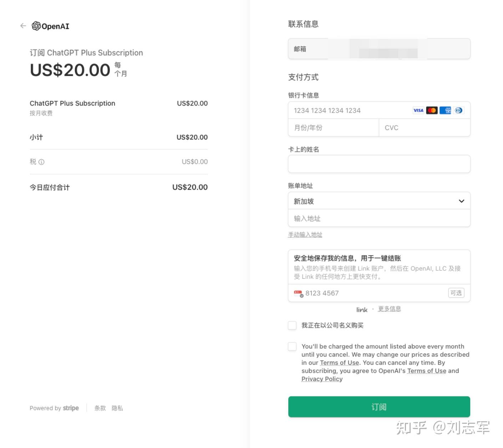Open the Terms of Use link
Screen dimensions: 503x448
(339, 362)
